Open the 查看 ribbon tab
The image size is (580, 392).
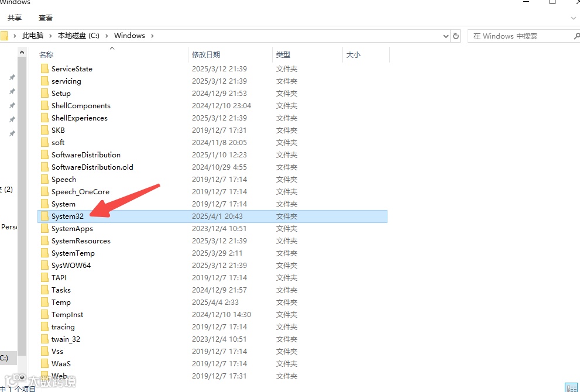(46, 18)
